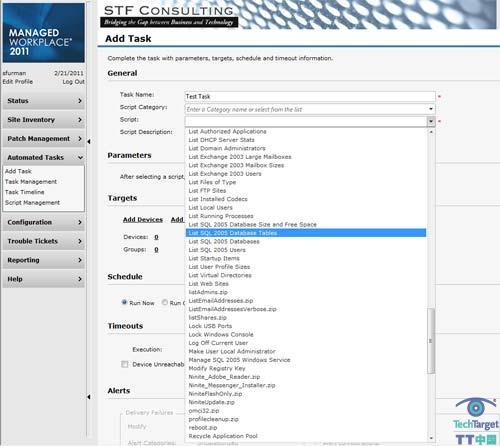Open the Script Category dropdown arrow
The image size is (500, 446).
click(431, 109)
